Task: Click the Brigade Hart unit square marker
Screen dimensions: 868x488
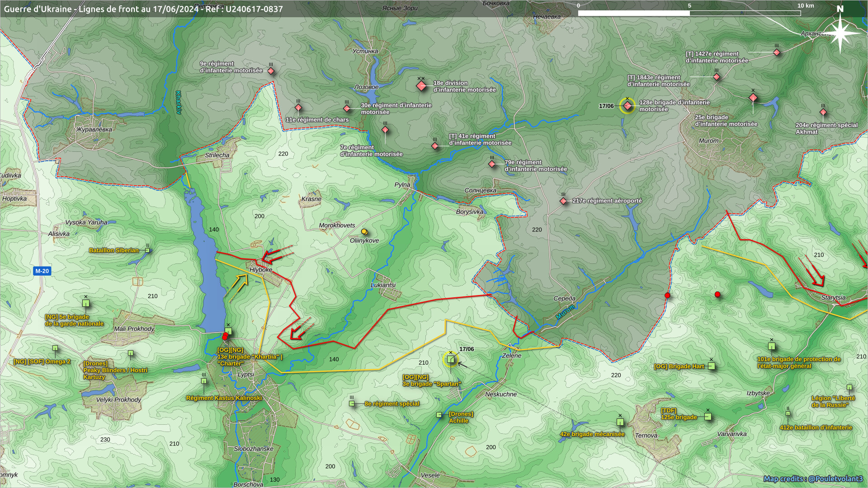Action: 712,366
